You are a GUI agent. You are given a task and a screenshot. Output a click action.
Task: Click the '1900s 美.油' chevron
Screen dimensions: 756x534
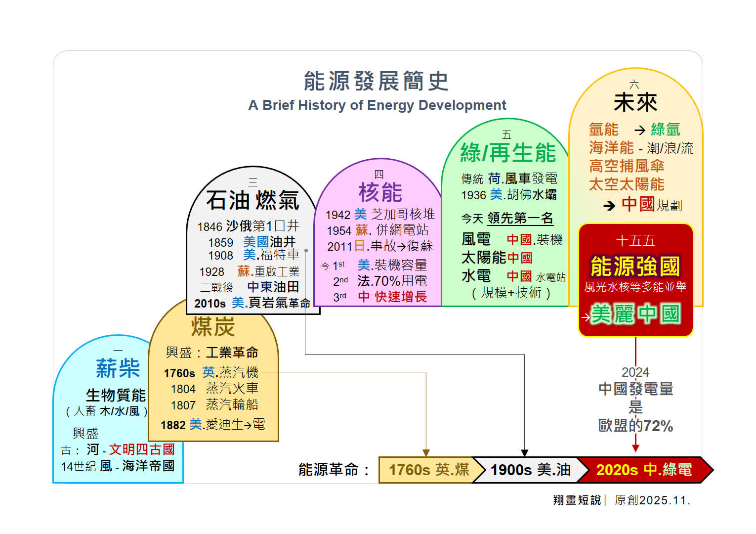530,470
